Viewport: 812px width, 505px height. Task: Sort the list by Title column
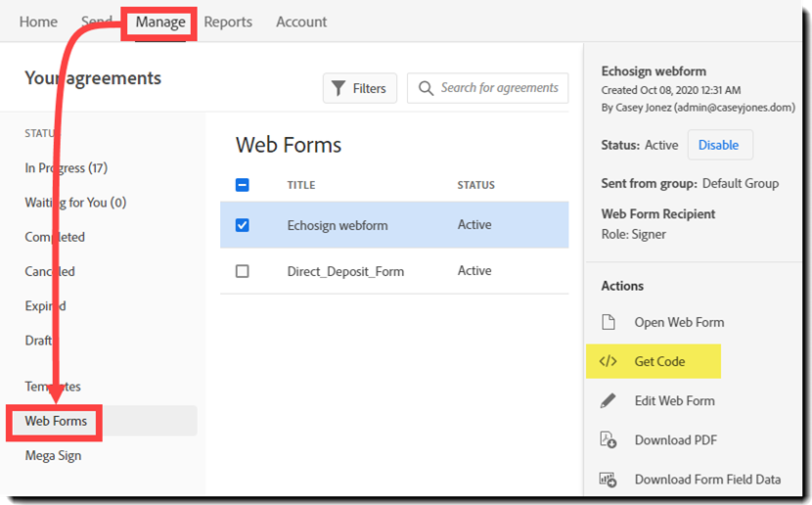(301, 185)
